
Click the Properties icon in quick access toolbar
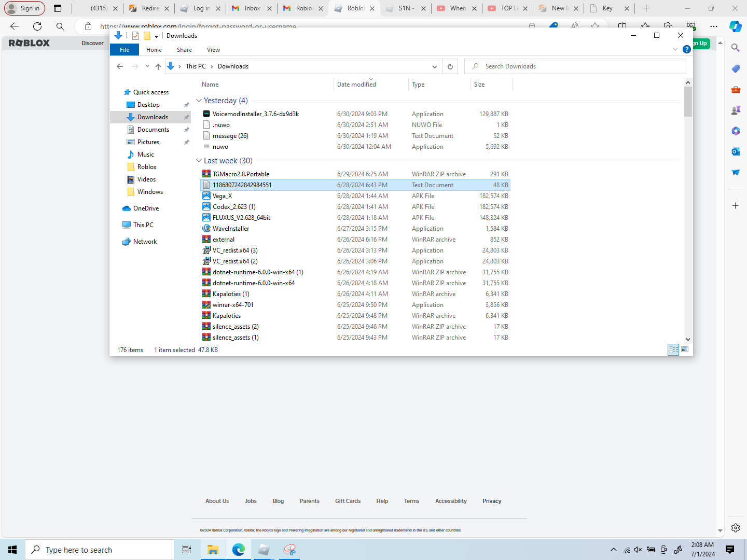(135, 36)
